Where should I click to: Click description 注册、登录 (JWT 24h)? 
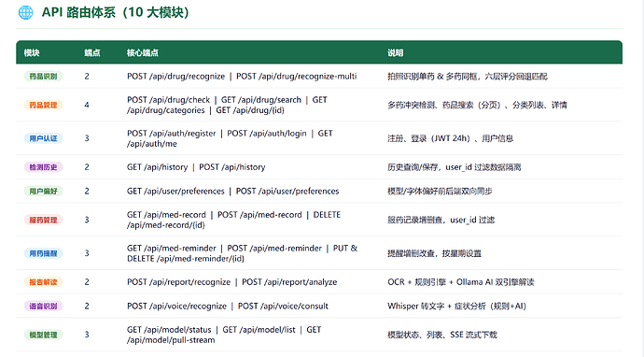pyautogui.click(x=451, y=138)
